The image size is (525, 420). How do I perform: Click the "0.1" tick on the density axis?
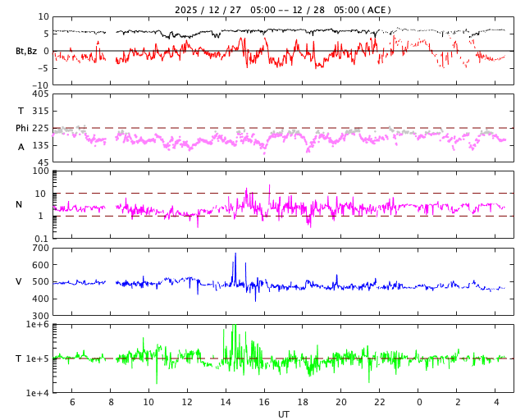(x=42, y=239)
